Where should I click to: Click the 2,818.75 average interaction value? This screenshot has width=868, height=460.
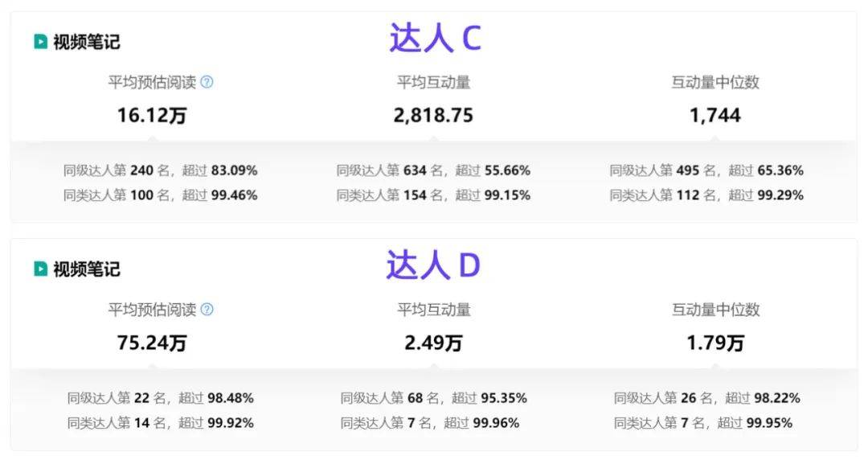(433, 115)
